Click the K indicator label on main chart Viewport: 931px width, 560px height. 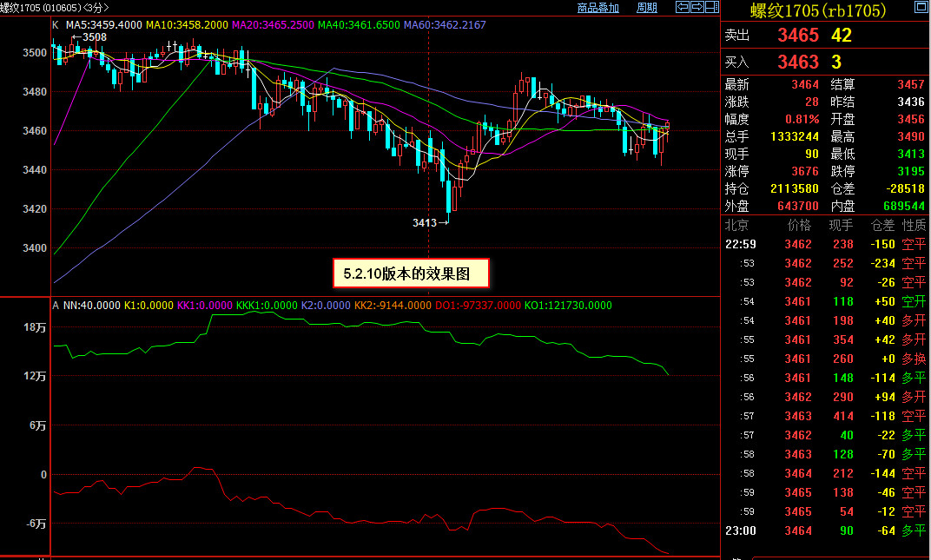[x=56, y=24]
